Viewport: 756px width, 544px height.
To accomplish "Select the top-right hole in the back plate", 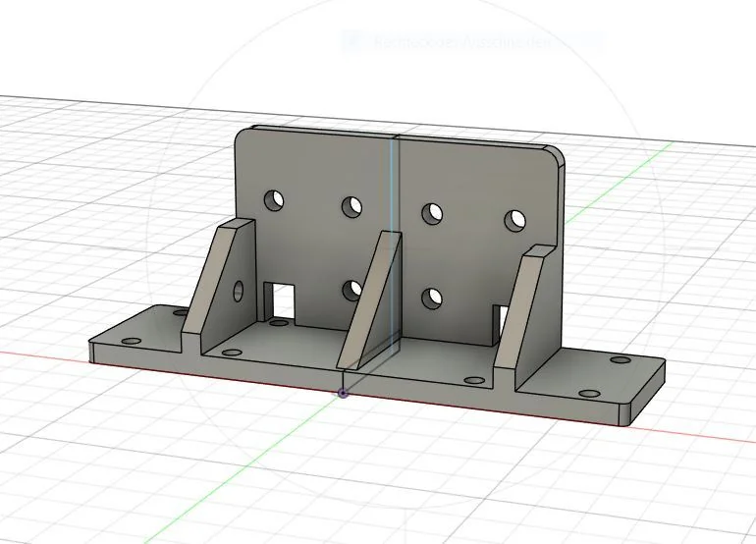I will click(x=514, y=221).
